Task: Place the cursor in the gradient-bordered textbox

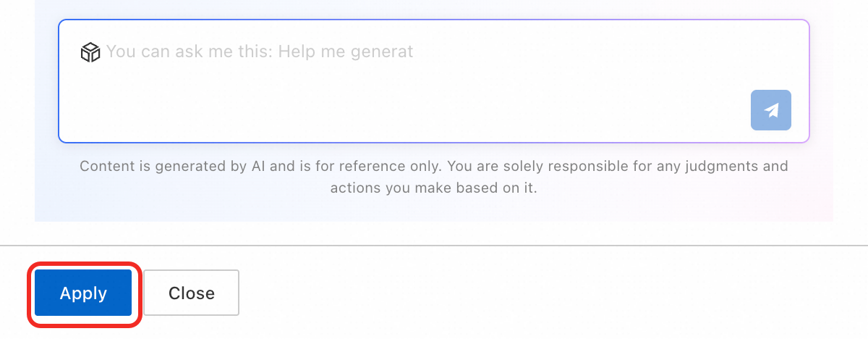Action: pyautogui.click(x=434, y=81)
